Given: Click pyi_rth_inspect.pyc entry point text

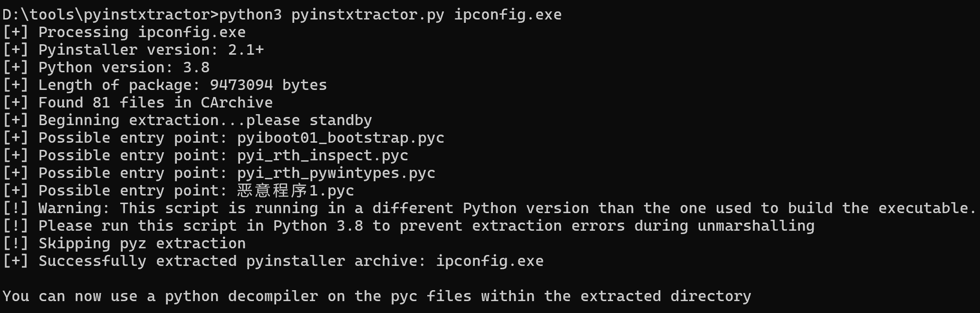Looking at the screenshot, I should [323, 156].
